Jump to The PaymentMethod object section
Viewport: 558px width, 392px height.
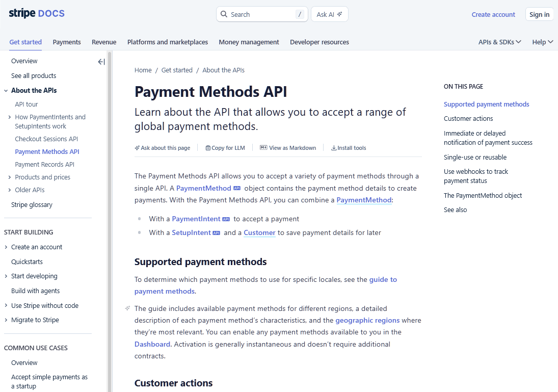click(x=483, y=195)
